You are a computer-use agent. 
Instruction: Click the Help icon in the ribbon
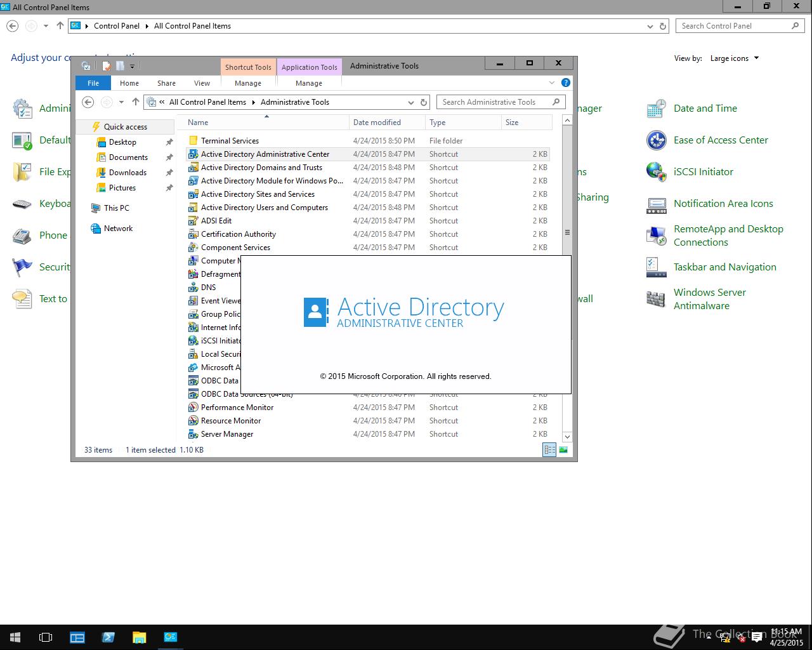[x=566, y=83]
